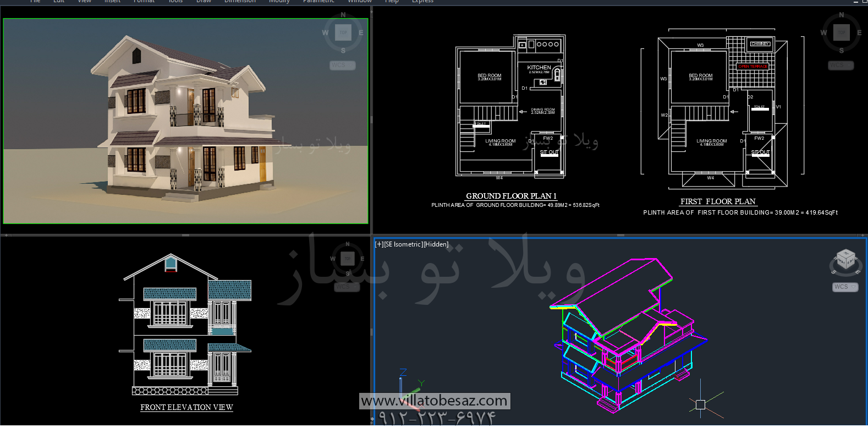Screen dimensions: 868x427
Task: Click compass letter E in rendered house viewport
Action: pos(361,33)
